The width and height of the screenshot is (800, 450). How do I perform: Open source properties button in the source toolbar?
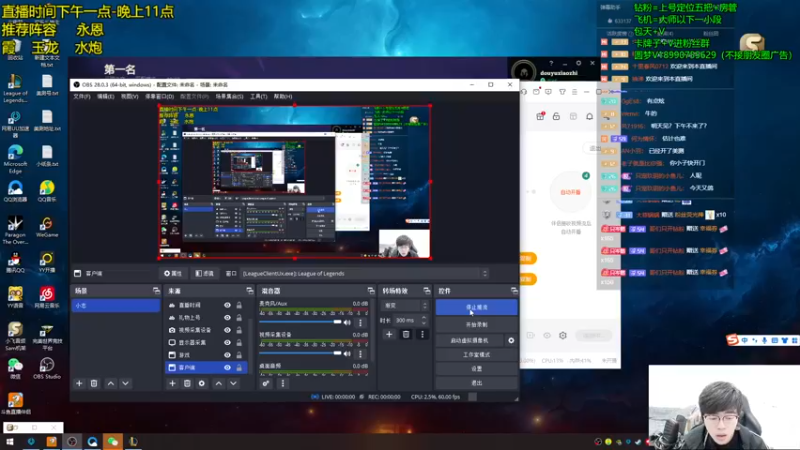[173, 273]
